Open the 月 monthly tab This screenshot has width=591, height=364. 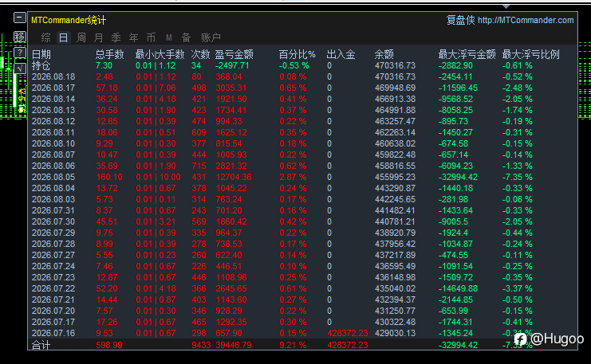point(98,37)
